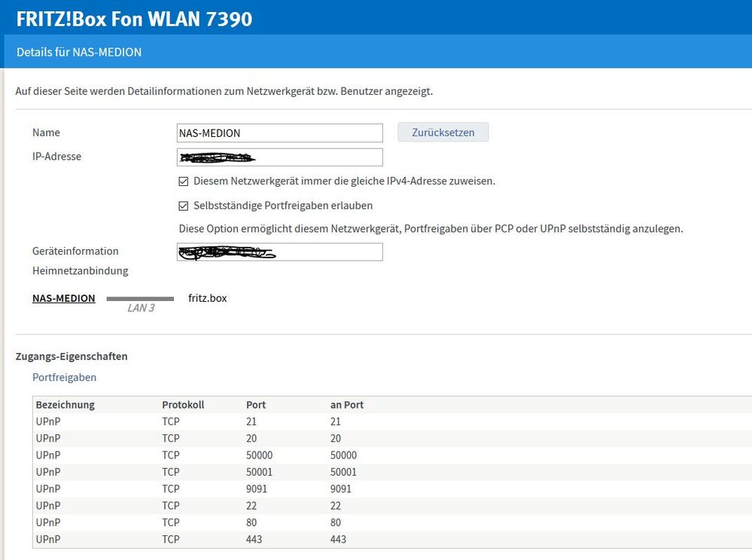
Task: Click the LAN 3 connection line
Action: click(140, 299)
